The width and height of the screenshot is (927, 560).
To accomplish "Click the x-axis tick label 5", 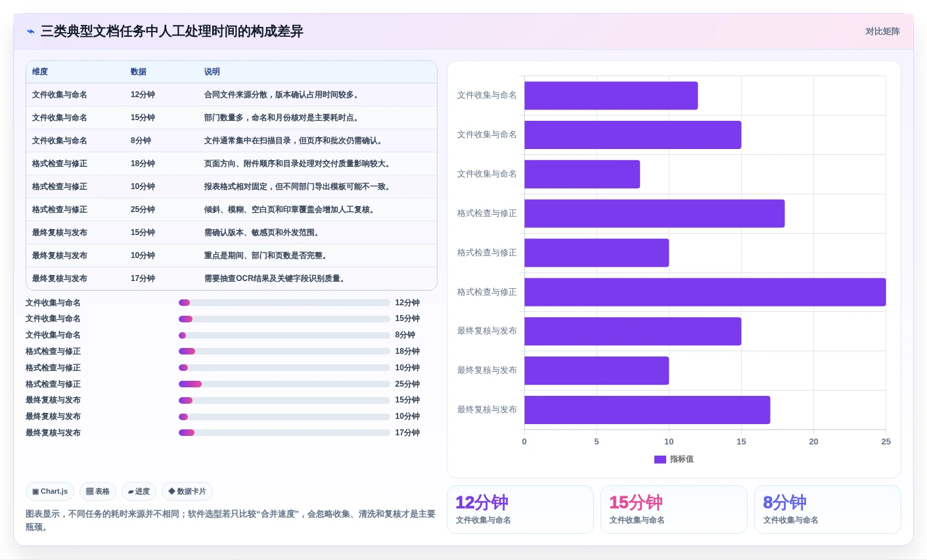I will [597, 442].
